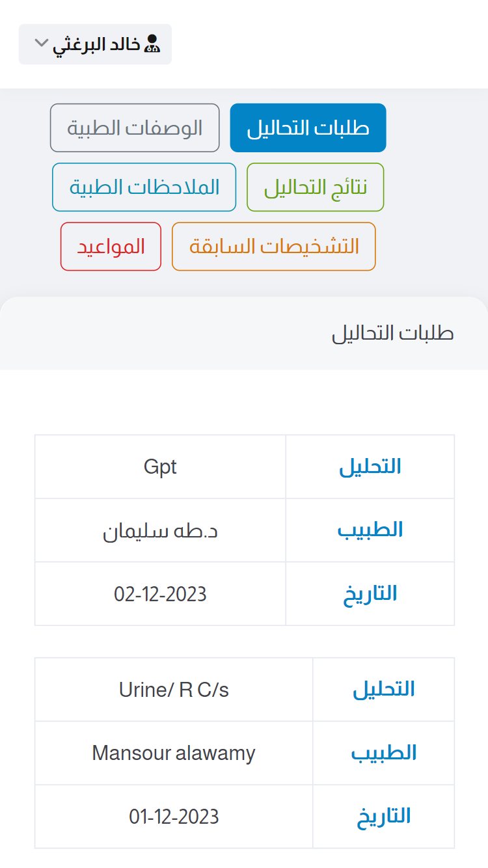Open the المواعيد appointments button
This screenshot has height=868, width=488.
tap(111, 246)
